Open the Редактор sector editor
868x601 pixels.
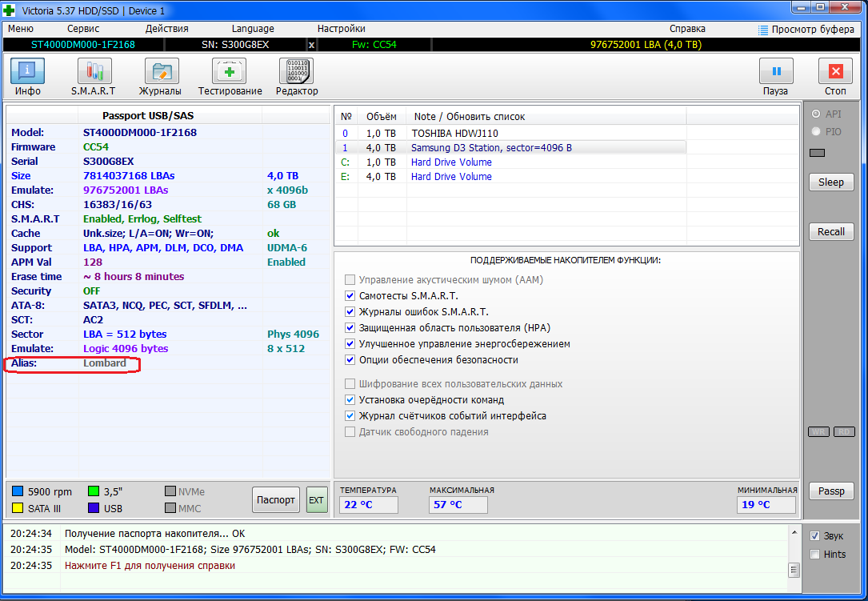coord(297,77)
